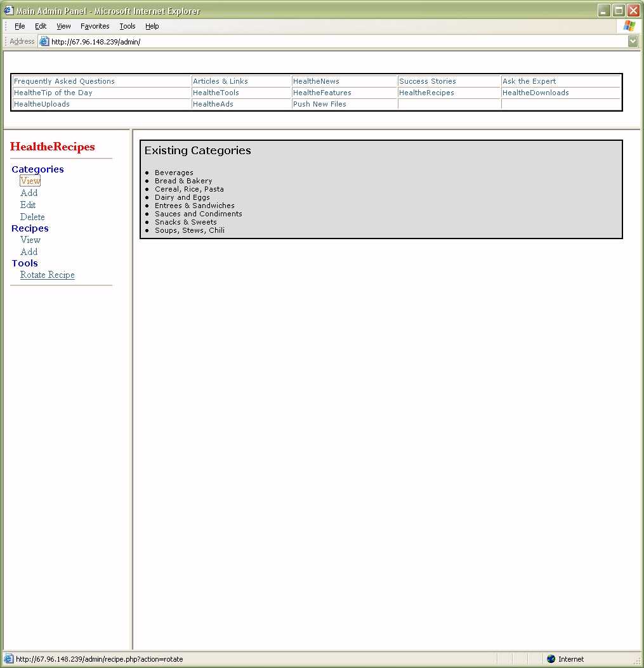Image resolution: width=644 pixels, height=668 pixels.
Task: Click the Internet zone globe icon
Action: point(551,659)
